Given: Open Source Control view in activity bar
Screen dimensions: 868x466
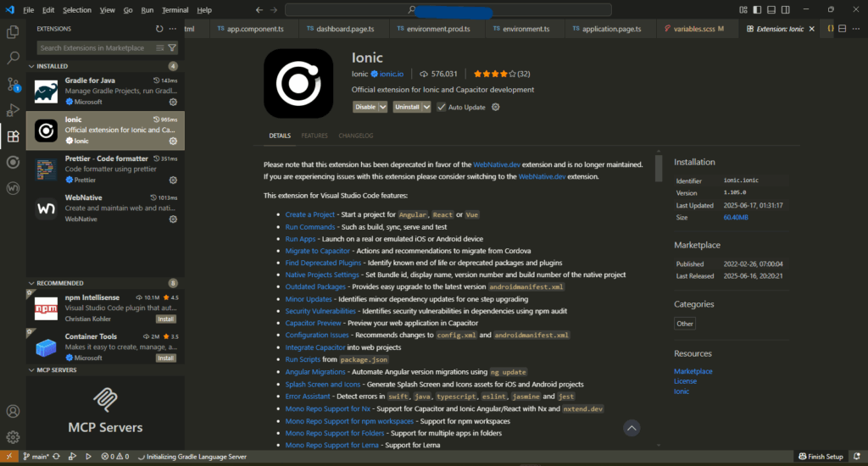Looking at the screenshot, I should click(13, 84).
